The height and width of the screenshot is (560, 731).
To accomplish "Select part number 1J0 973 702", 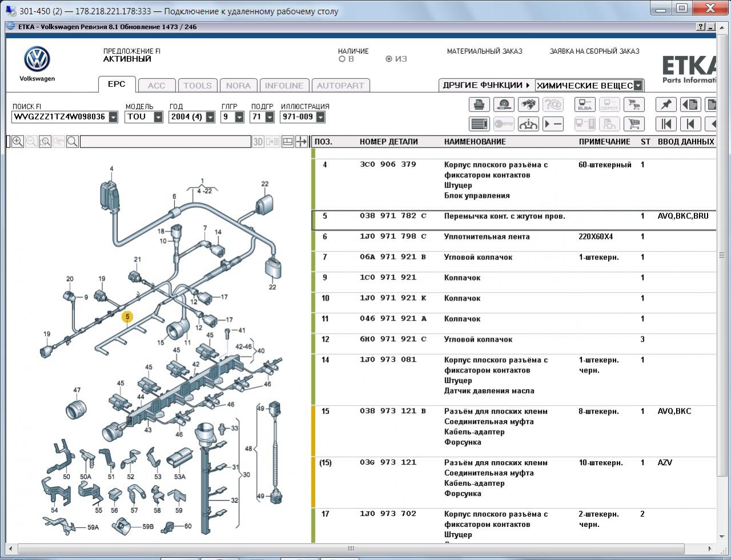I will tap(388, 514).
